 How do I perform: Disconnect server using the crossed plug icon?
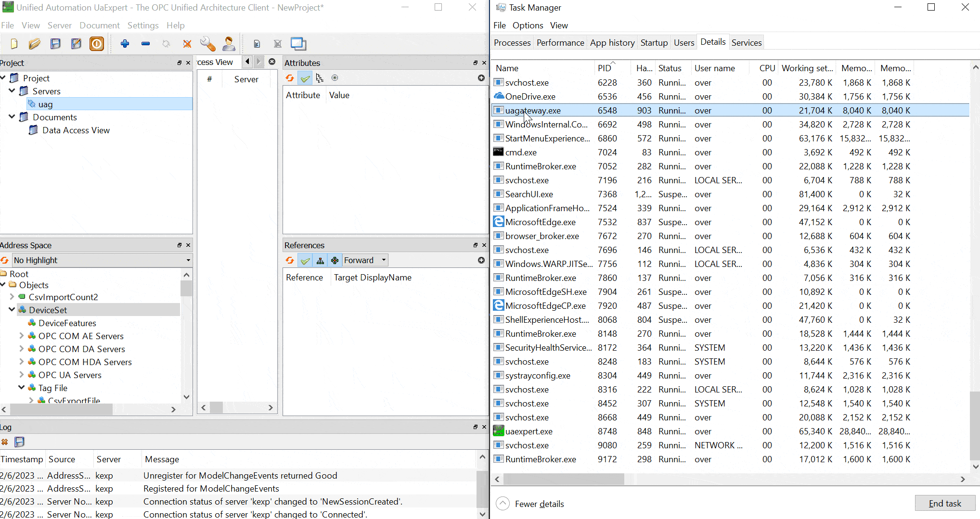(187, 44)
